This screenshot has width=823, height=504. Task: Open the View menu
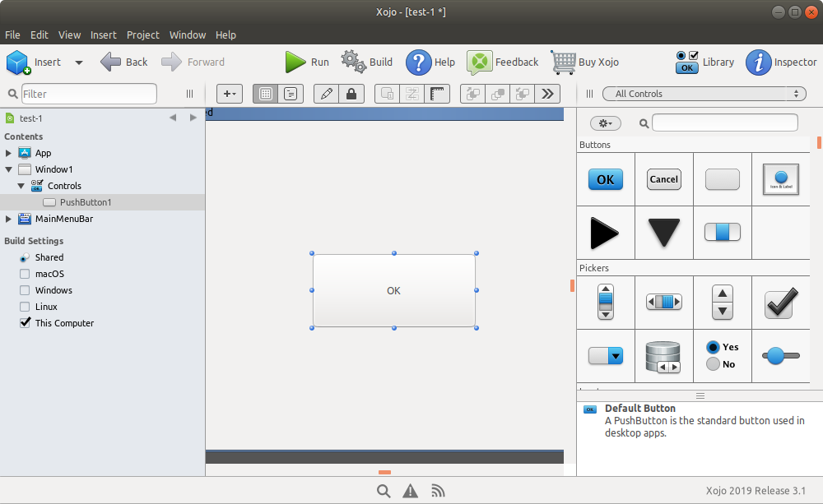click(69, 35)
